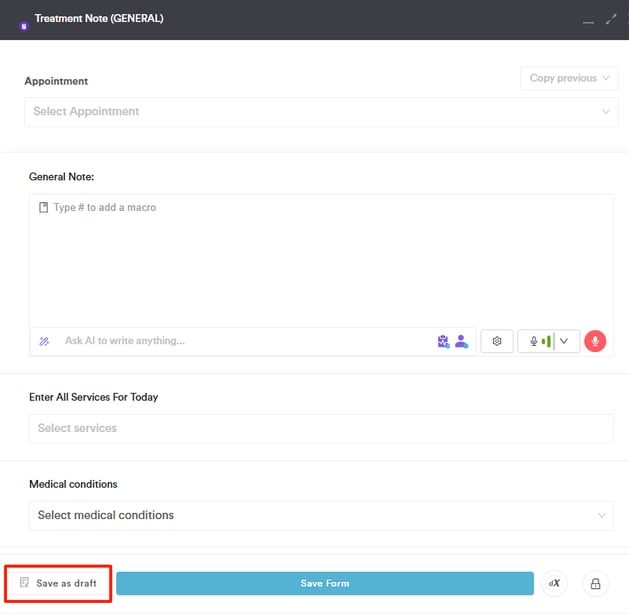Click the Save Form button
The height and width of the screenshot is (614, 629).
click(325, 583)
